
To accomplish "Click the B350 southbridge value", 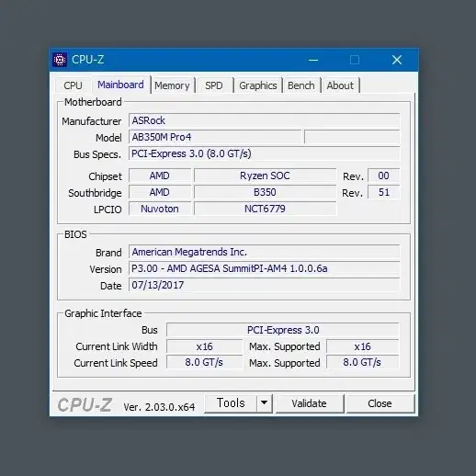I will pyautogui.click(x=265, y=192).
